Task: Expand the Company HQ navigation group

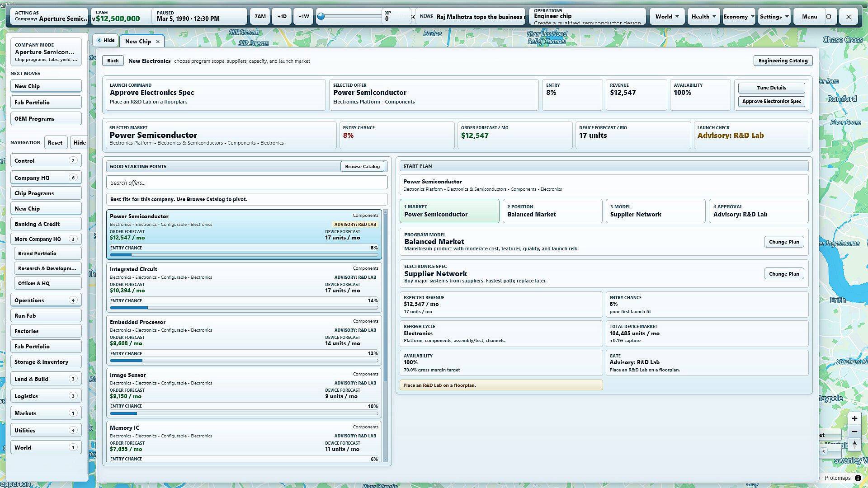Action: point(46,178)
